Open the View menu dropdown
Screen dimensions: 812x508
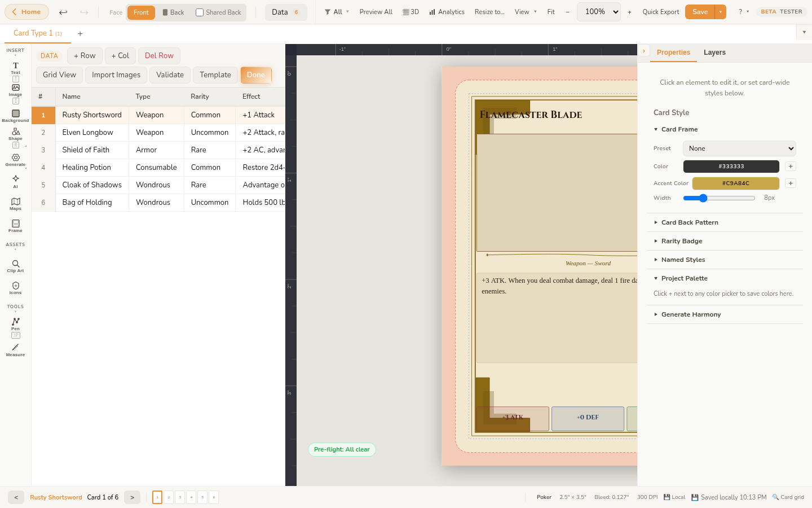[x=526, y=12]
